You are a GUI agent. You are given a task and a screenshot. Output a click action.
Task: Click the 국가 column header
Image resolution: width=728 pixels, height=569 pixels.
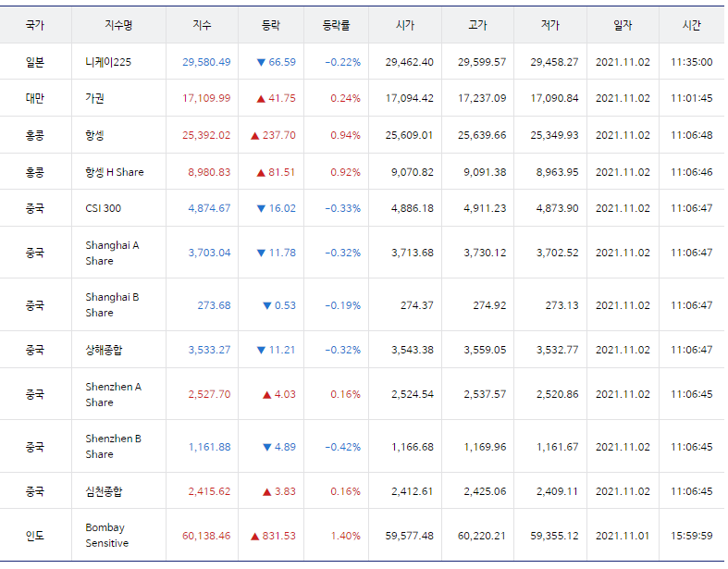coord(35,25)
